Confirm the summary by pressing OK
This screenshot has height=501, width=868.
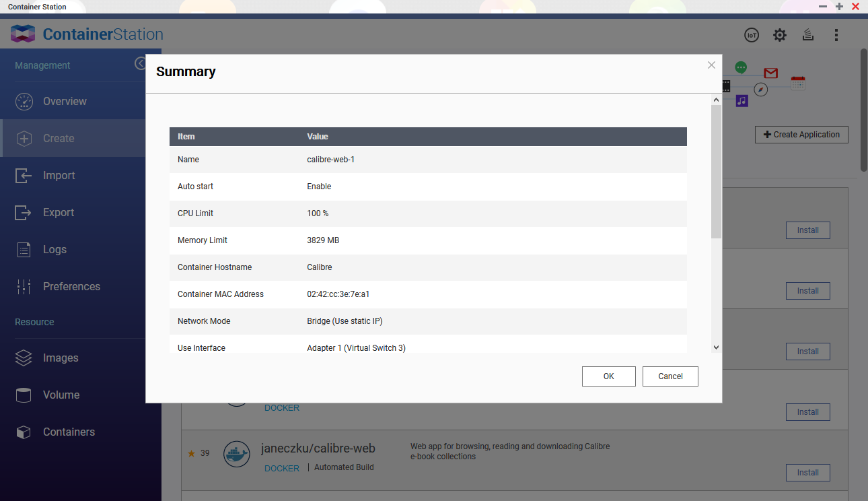(x=608, y=376)
